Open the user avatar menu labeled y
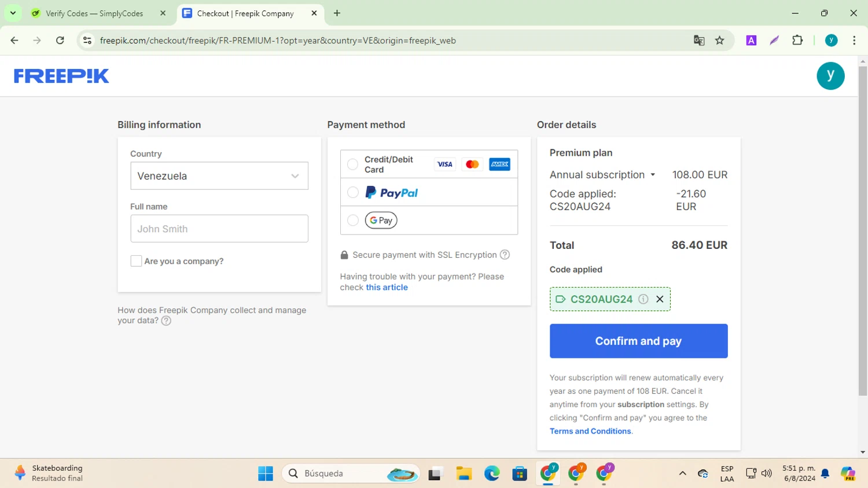The width and height of the screenshot is (868, 488). pyautogui.click(x=830, y=76)
